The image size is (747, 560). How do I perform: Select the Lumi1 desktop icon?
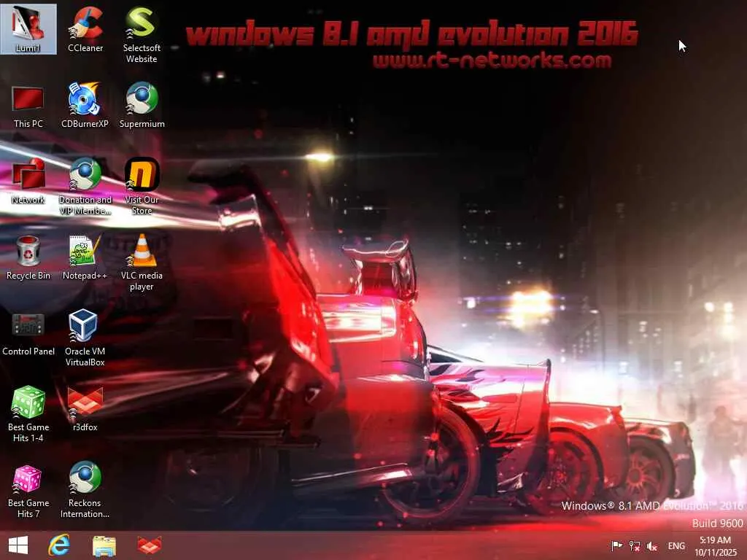tap(28, 29)
